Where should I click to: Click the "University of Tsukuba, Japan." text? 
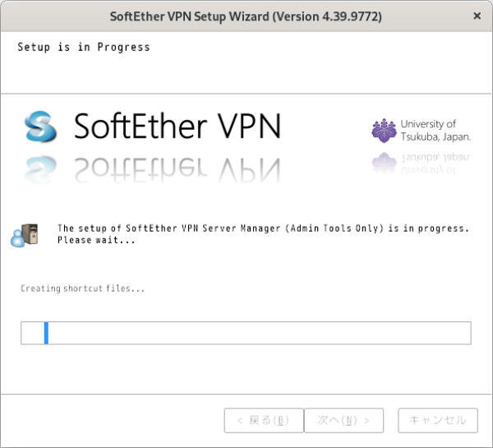[435, 131]
